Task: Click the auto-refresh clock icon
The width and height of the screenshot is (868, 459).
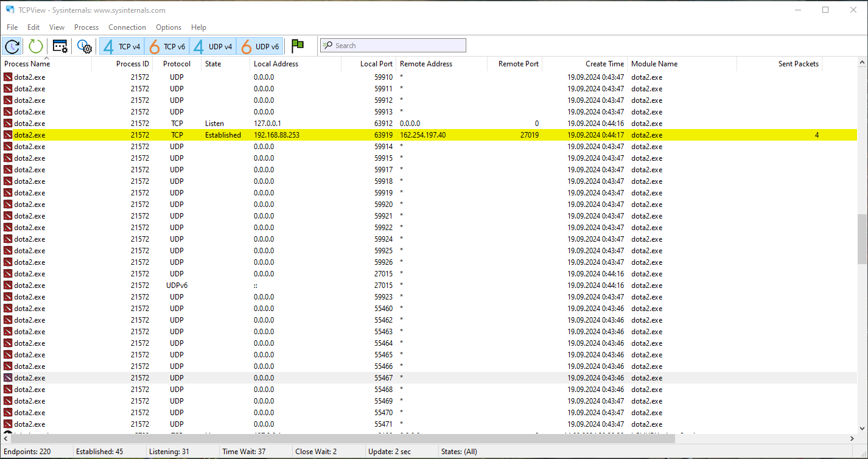Action: tap(12, 46)
